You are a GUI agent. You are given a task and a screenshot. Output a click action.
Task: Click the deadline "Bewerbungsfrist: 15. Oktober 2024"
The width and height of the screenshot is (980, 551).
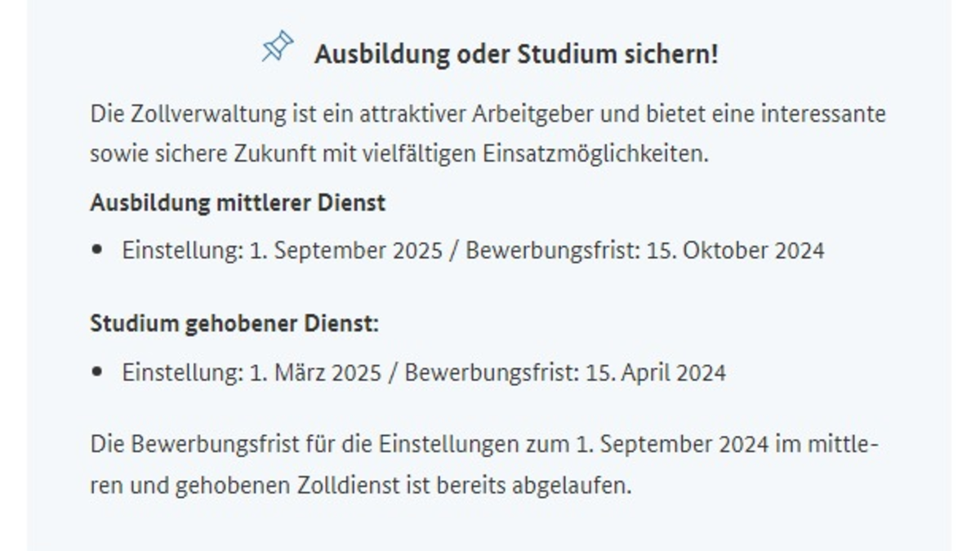point(645,250)
